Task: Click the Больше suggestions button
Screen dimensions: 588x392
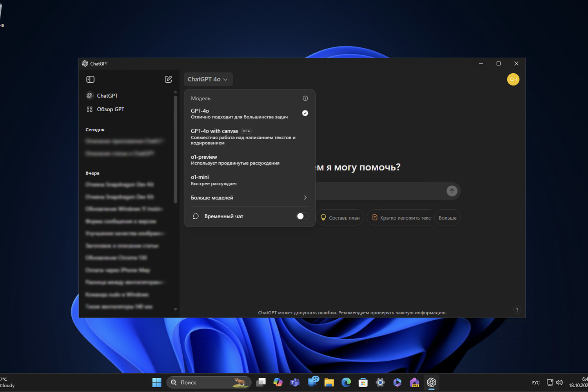Action: click(448, 218)
